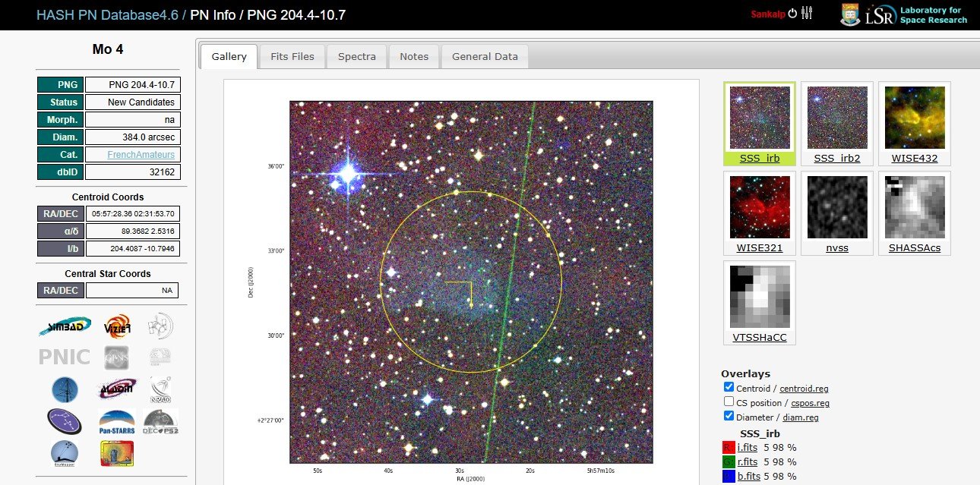This screenshot has width=980, height=485.
Task: Enable the CS position overlay checkbox
Action: [x=729, y=402]
